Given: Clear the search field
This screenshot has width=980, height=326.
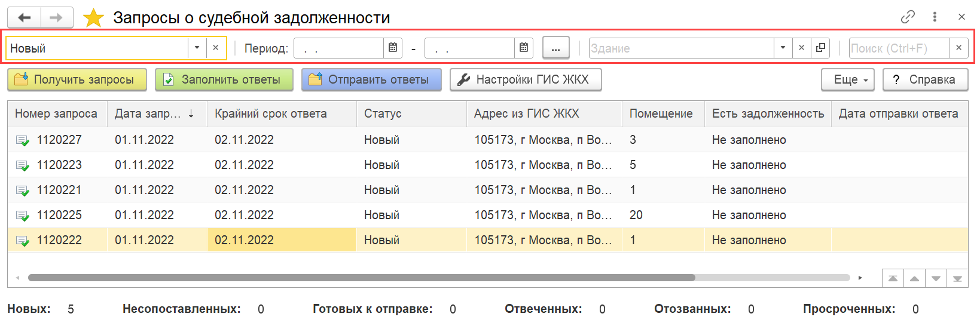Looking at the screenshot, I should (x=959, y=48).
